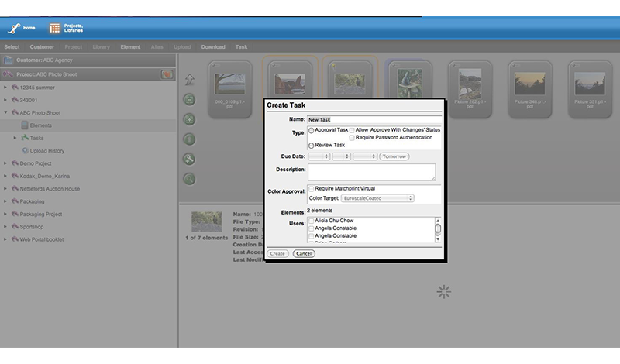Image resolution: width=620 pixels, height=364 pixels.
Task: Click the Elements icon in project tree
Action: tap(25, 125)
